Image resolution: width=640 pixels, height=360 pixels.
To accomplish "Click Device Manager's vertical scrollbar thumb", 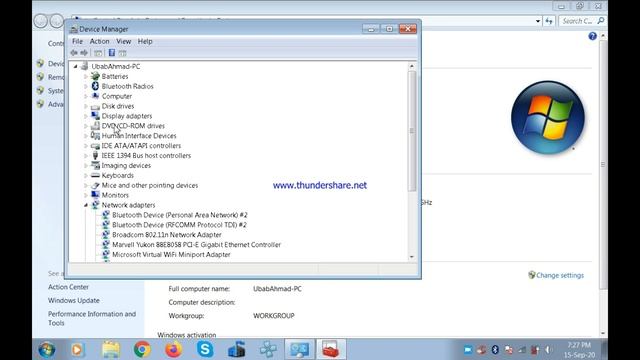I will 412,131.
